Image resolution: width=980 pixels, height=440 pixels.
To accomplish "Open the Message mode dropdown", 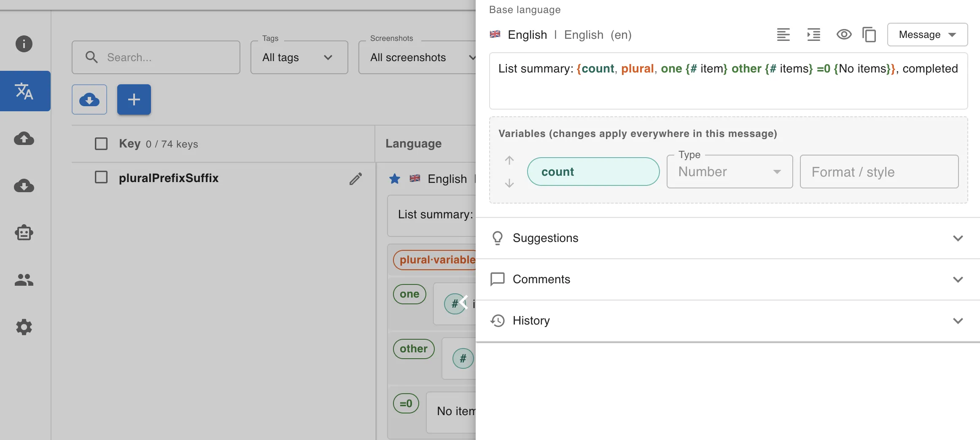I will (x=927, y=35).
